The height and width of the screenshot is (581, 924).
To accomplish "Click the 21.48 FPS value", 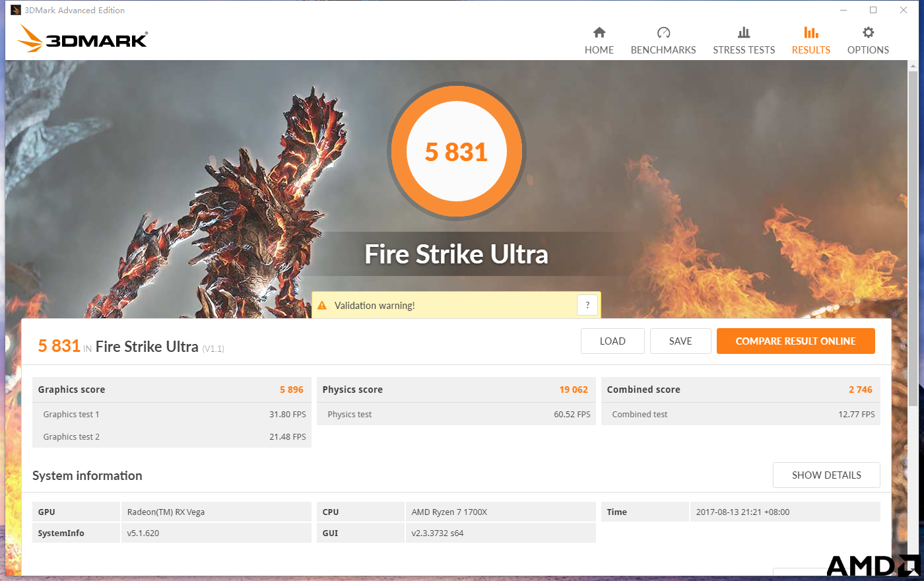I will coord(288,436).
